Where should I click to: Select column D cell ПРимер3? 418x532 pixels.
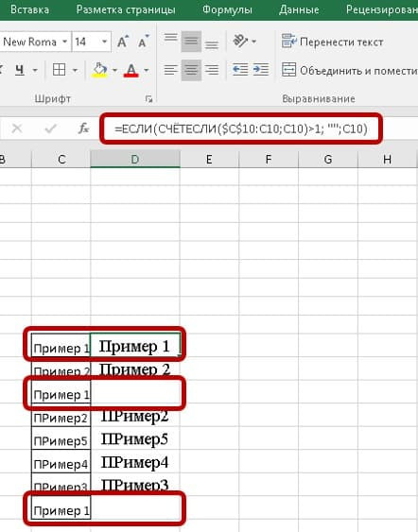pos(135,484)
